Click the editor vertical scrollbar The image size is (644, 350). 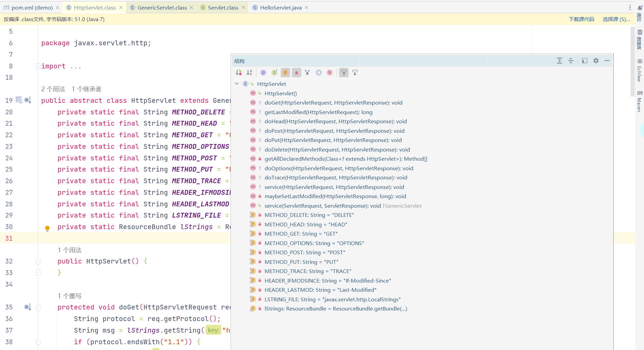(632, 61)
